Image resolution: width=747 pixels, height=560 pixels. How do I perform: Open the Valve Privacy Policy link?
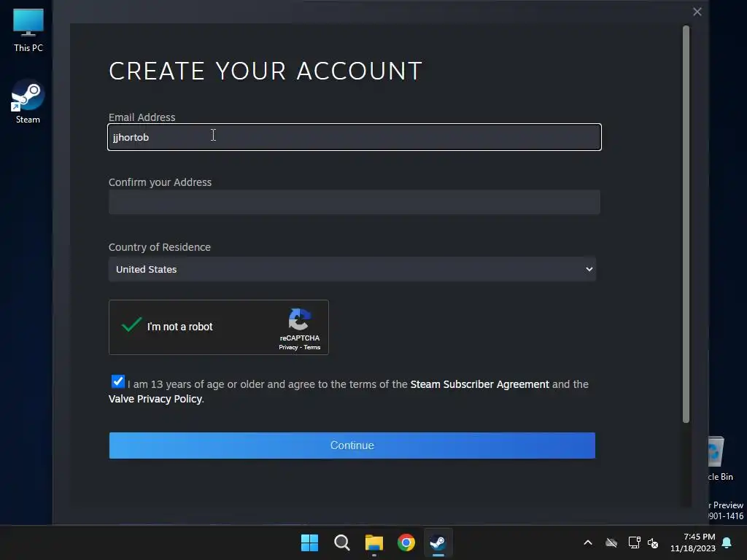pyautogui.click(x=155, y=399)
